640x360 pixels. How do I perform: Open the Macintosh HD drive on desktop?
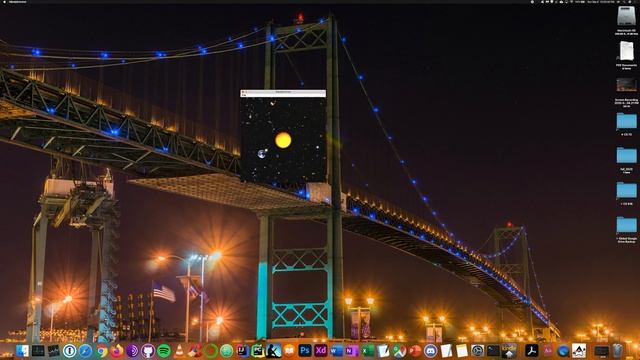click(x=626, y=17)
